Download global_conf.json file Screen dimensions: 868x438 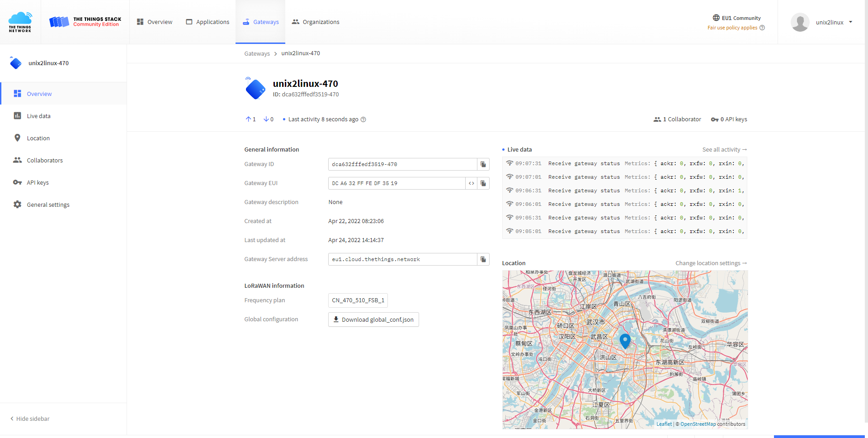tap(373, 319)
